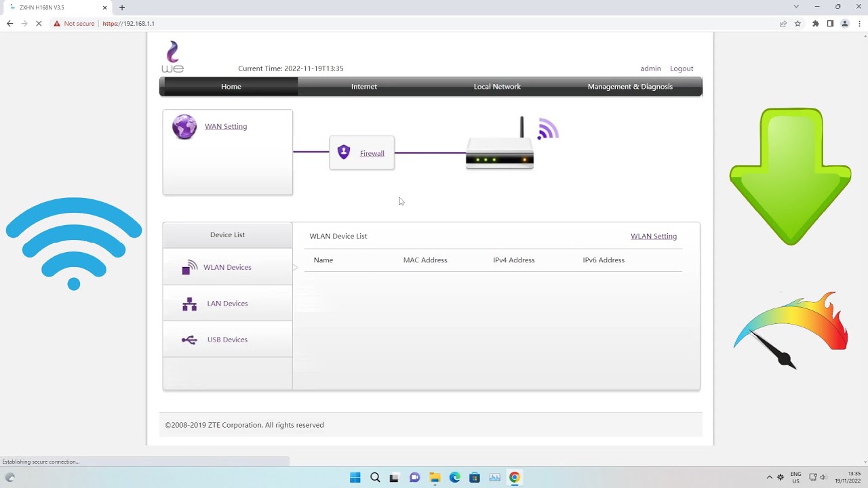Click the purple Wi-Fi signal icon near router
868x488 pixels.
pyautogui.click(x=548, y=129)
